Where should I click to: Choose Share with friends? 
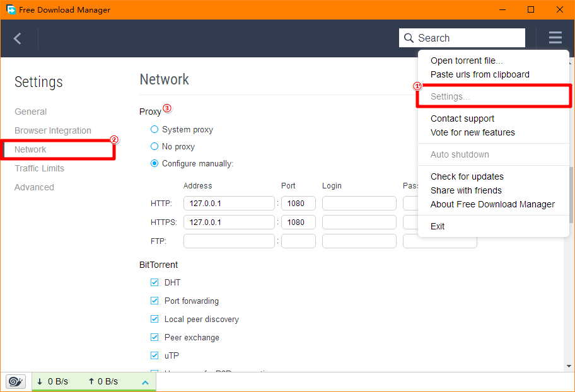466,190
